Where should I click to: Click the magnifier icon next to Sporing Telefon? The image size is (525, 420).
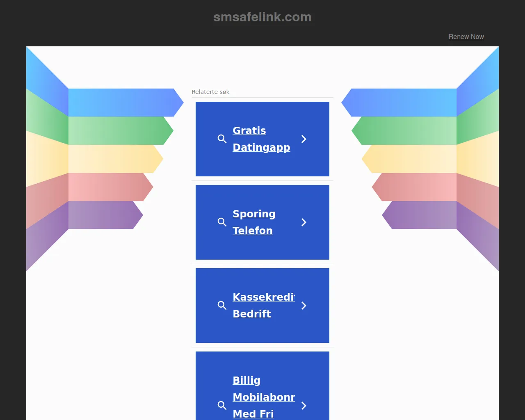pyautogui.click(x=222, y=222)
